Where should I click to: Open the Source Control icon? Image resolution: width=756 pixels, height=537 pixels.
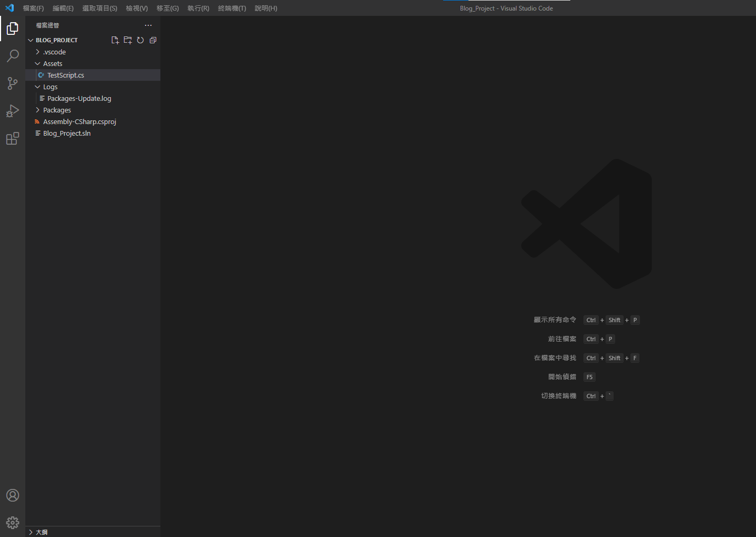[12, 83]
